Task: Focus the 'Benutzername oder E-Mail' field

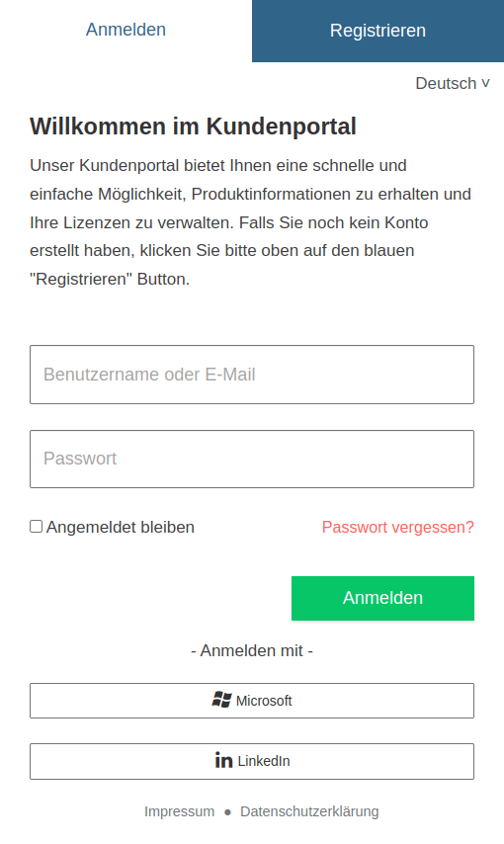Action: coord(252,375)
